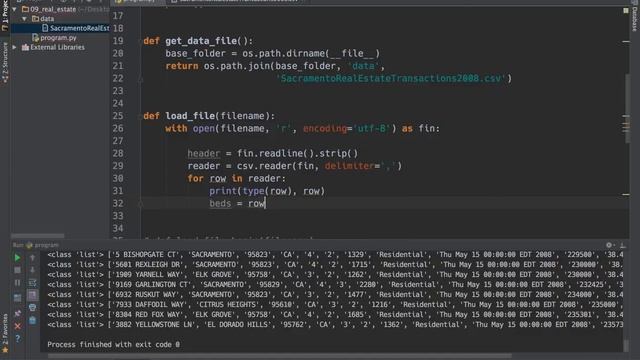
Task: Click the editor vertical scrollbar
Action: click(x=627, y=108)
